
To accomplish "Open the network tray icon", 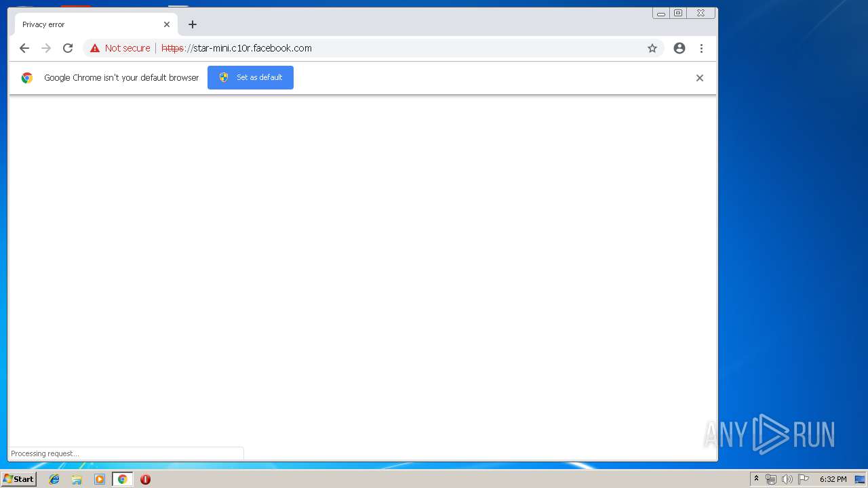I will [771, 479].
